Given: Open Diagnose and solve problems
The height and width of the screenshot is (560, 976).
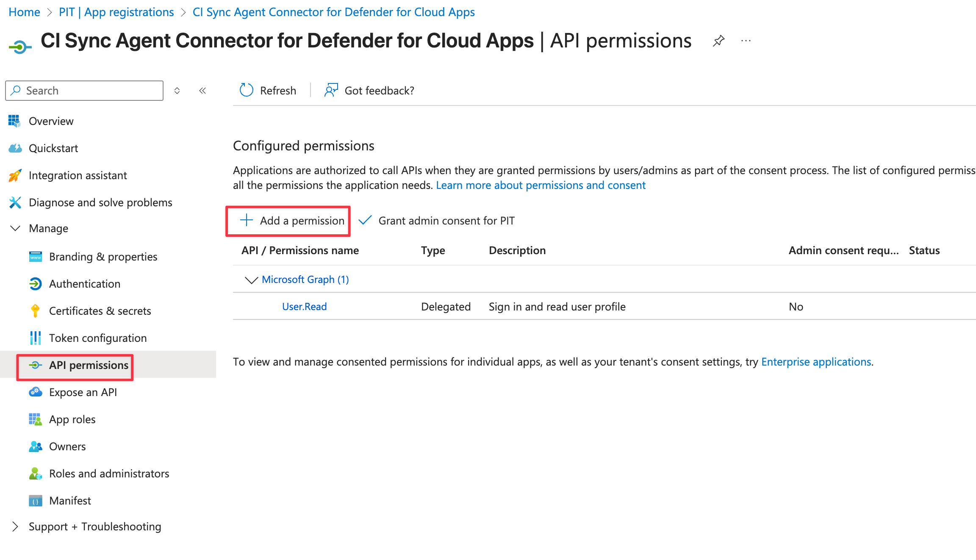Looking at the screenshot, I should tap(100, 202).
